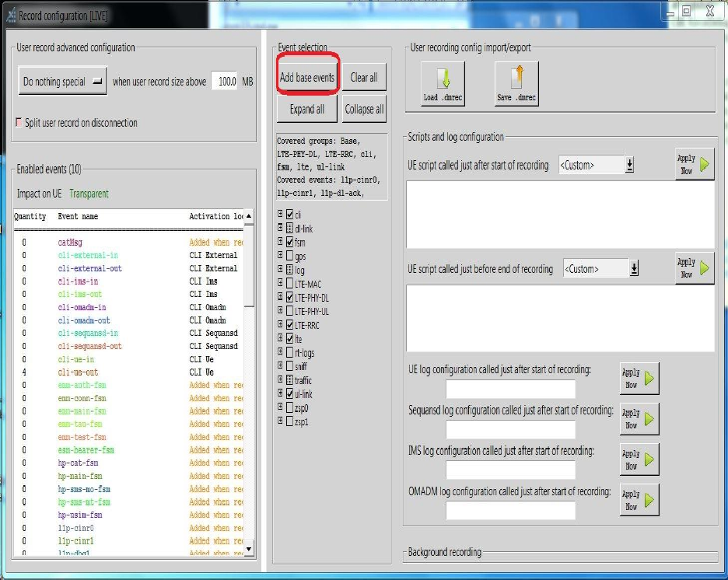This screenshot has width=728, height=580.
Task: Expand the fsm tree node
Action: click(280, 241)
